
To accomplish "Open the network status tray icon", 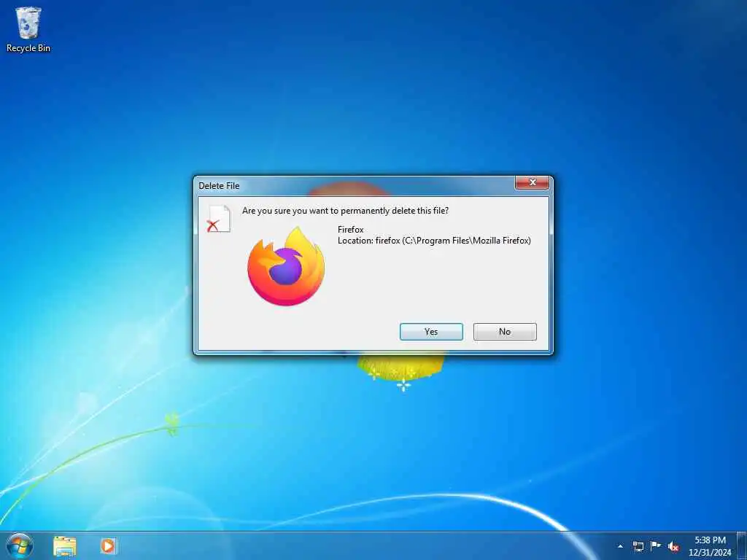I will tap(638, 547).
